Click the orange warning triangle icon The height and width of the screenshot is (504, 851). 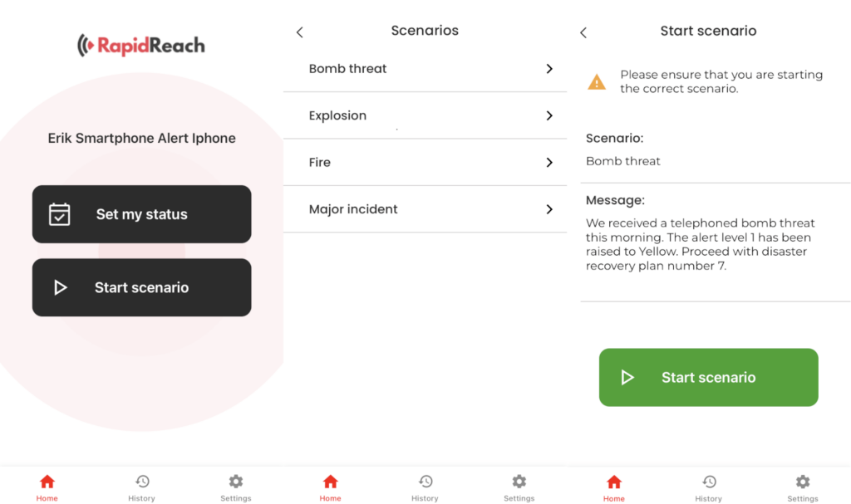pos(597,81)
